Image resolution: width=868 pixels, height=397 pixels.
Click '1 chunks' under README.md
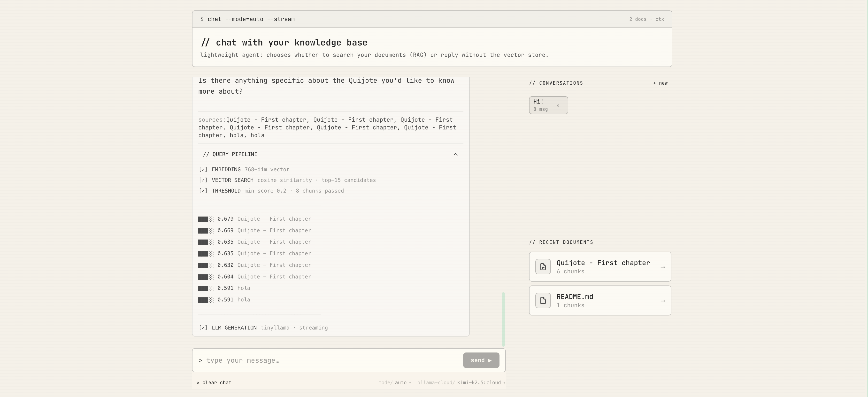pos(570,305)
